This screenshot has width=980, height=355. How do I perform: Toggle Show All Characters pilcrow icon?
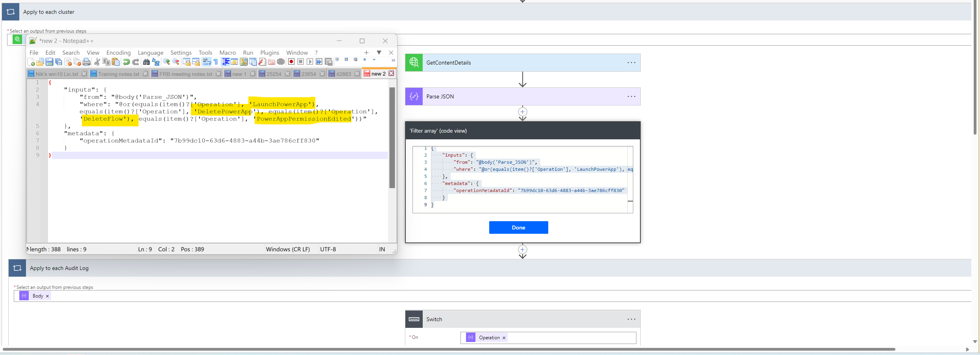[x=216, y=62]
